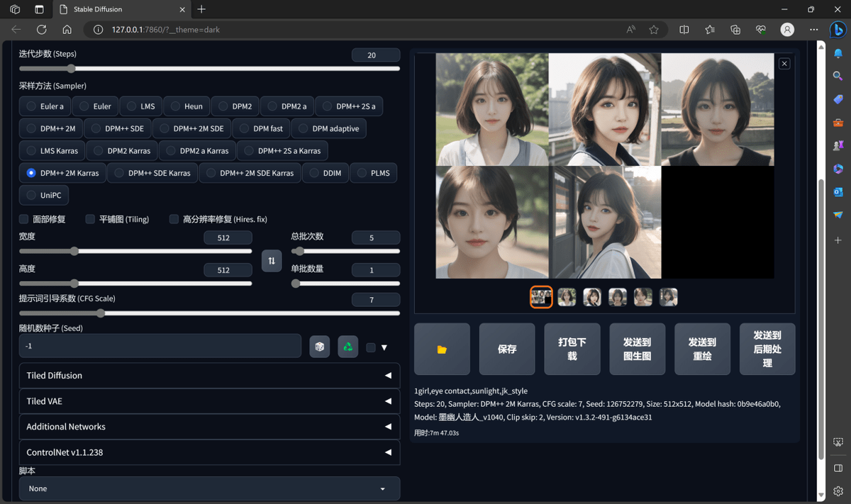Click the swap width and height icon

pos(272,261)
